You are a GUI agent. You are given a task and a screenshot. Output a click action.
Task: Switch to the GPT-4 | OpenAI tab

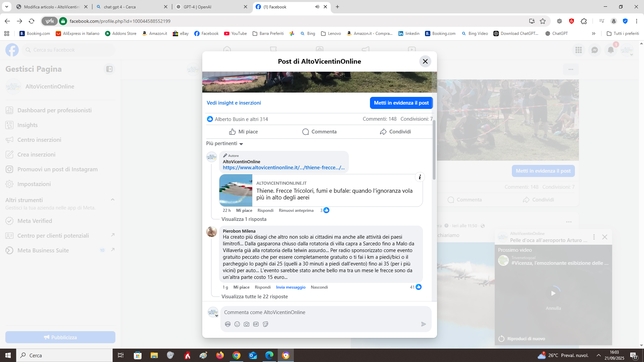tap(212, 7)
